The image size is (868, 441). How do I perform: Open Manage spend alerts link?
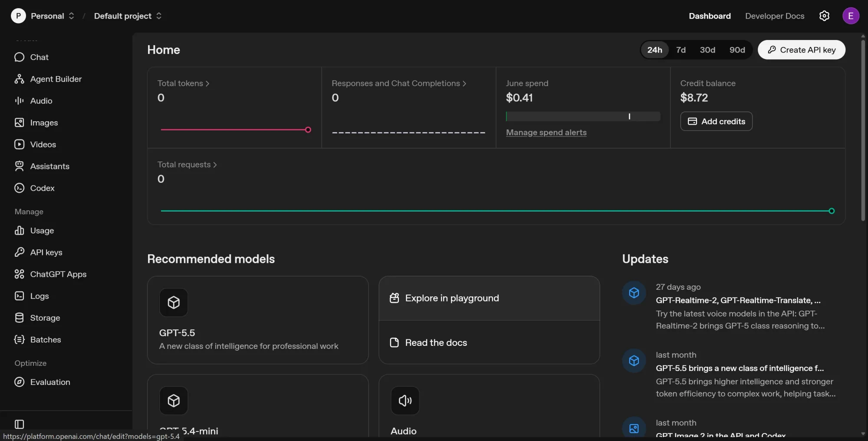[x=546, y=133]
